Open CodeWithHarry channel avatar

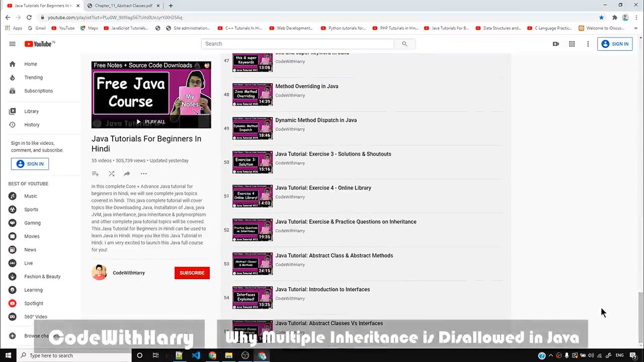99,273
